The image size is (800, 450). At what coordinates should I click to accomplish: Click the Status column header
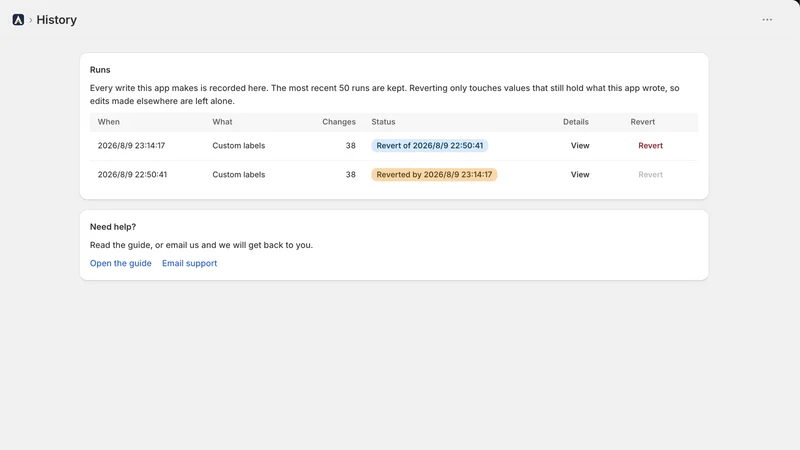[x=383, y=122]
